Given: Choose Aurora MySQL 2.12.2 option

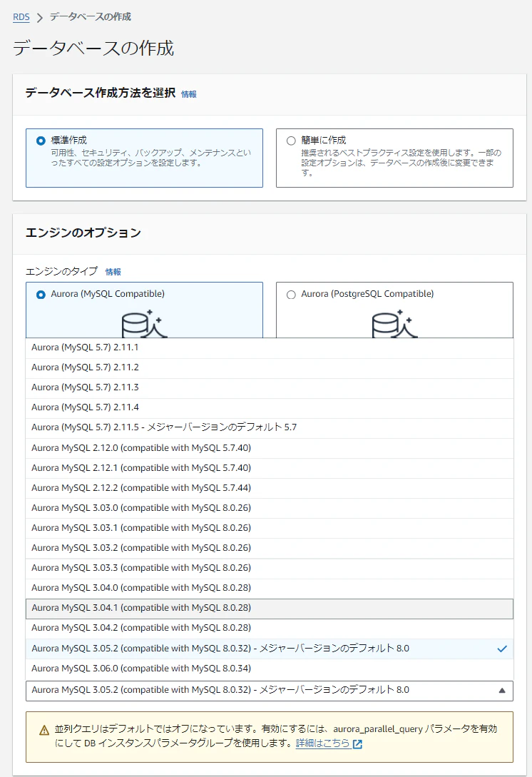Looking at the screenshot, I should click(270, 489).
